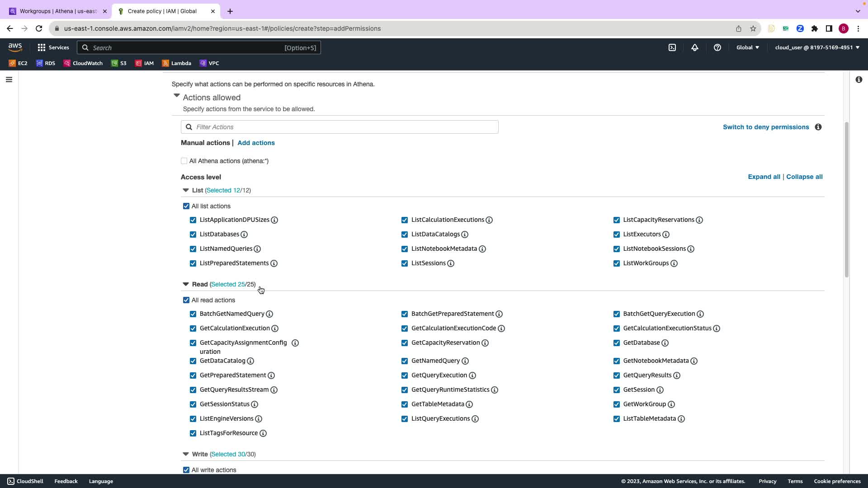This screenshot has height=488, width=868.
Task: Click the help question mark icon
Action: tap(717, 47)
